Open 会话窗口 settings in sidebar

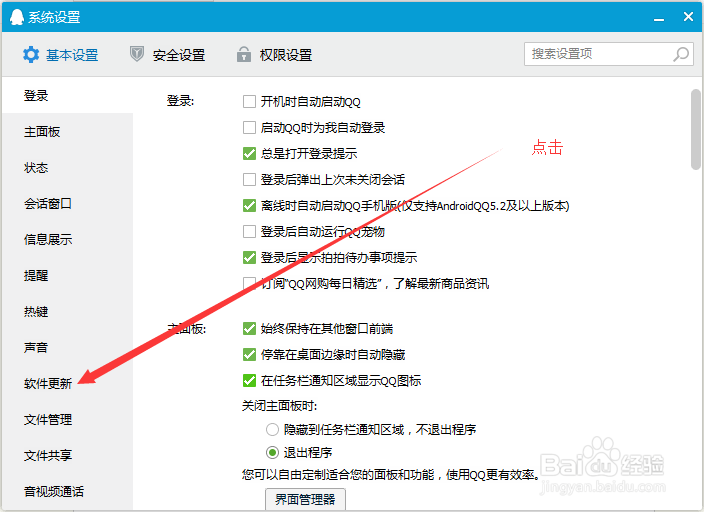(x=48, y=203)
